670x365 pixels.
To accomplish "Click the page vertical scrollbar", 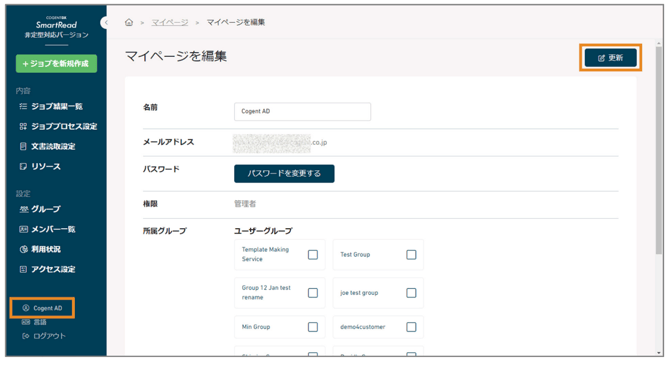I will point(659,150).
